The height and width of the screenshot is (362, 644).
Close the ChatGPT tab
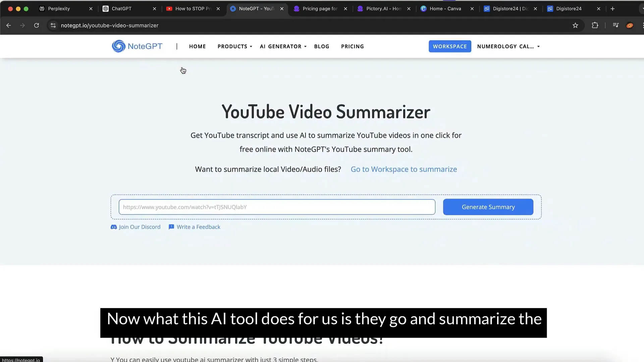154,9
